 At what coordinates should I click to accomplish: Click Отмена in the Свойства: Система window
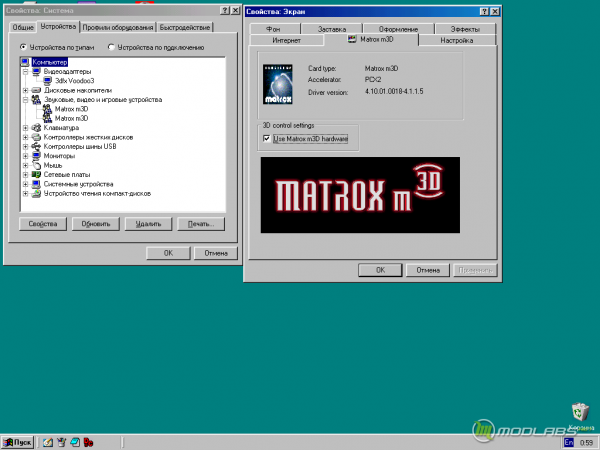click(216, 253)
